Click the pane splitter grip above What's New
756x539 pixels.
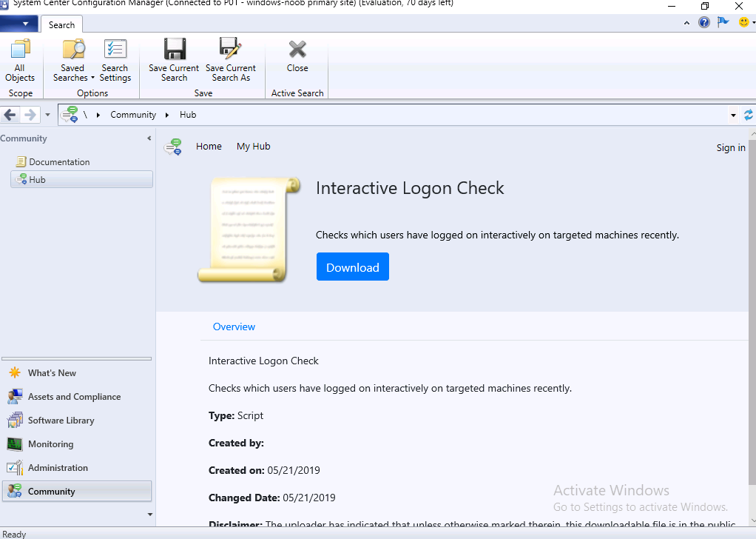(x=77, y=358)
